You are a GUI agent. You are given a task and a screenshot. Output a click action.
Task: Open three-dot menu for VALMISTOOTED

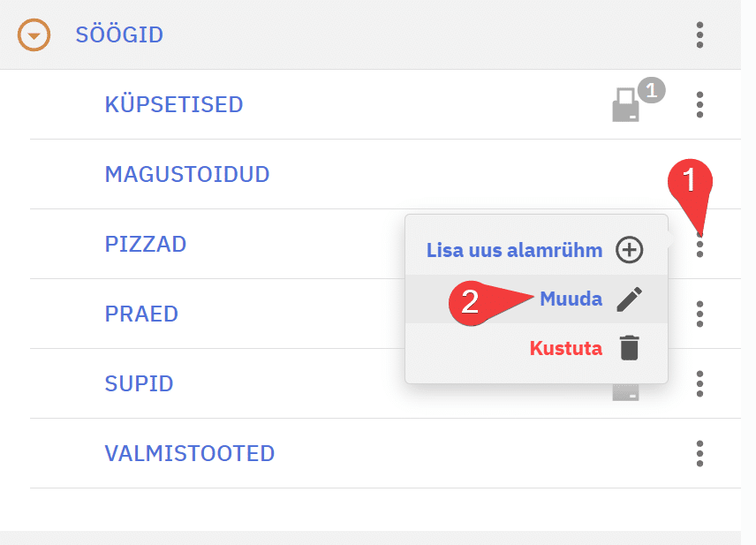[x=699, y=453]
